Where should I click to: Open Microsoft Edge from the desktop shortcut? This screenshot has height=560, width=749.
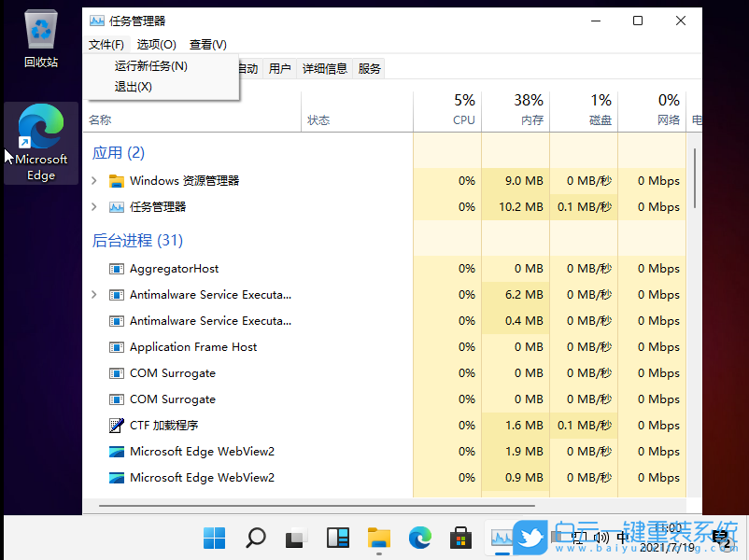pyautogui.click(x=39, y=126)
